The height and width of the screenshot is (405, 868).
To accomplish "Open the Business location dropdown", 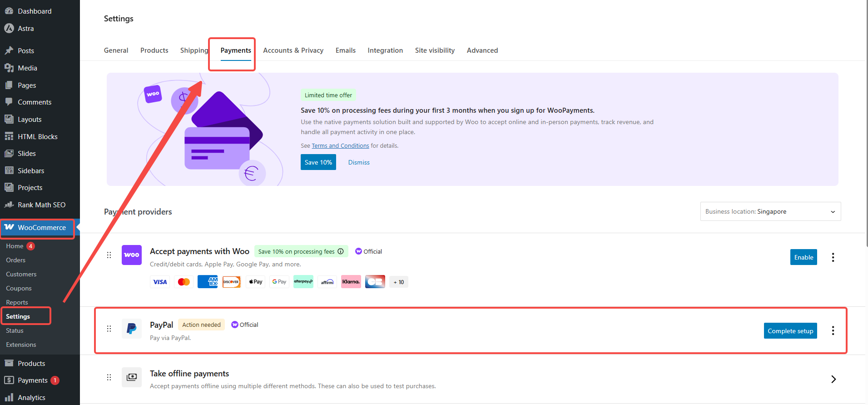I will [770, 211].
